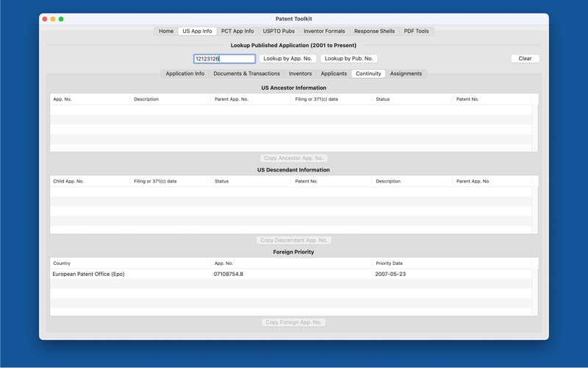Open the Assignments sub-tab

pyautogui.click(x=406, y=74)
